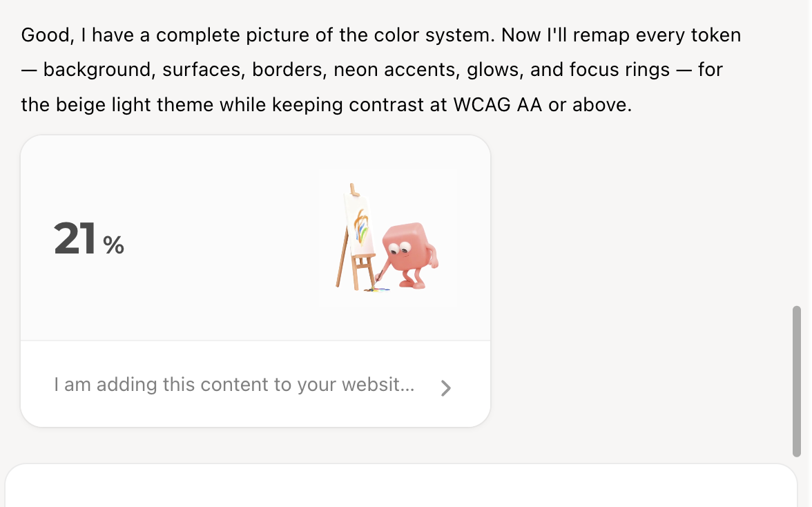Click the pink cube character

[x=409, y=250]
